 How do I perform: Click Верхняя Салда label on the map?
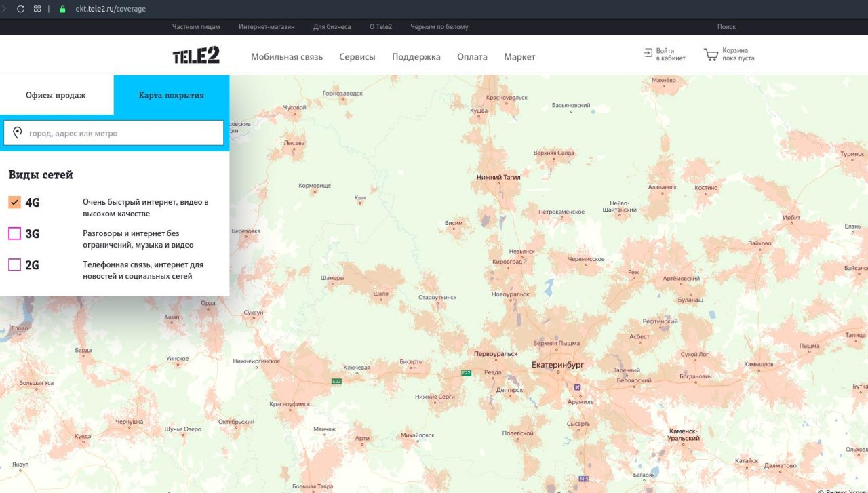[554, 153]
